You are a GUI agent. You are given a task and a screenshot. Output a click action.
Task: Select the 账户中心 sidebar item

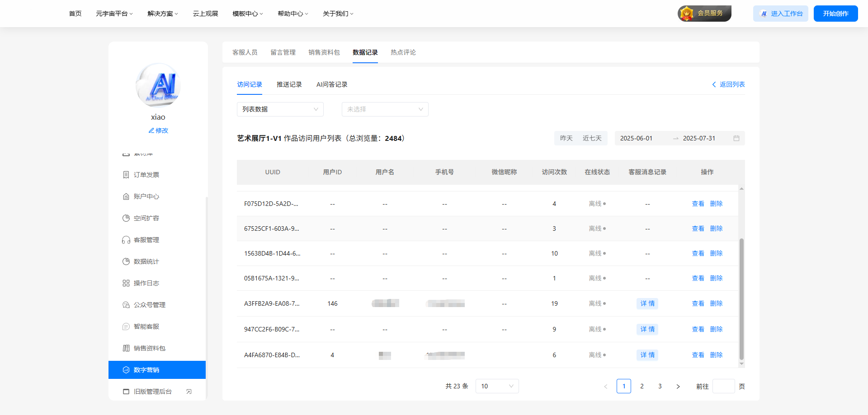[x=146, y=196]
